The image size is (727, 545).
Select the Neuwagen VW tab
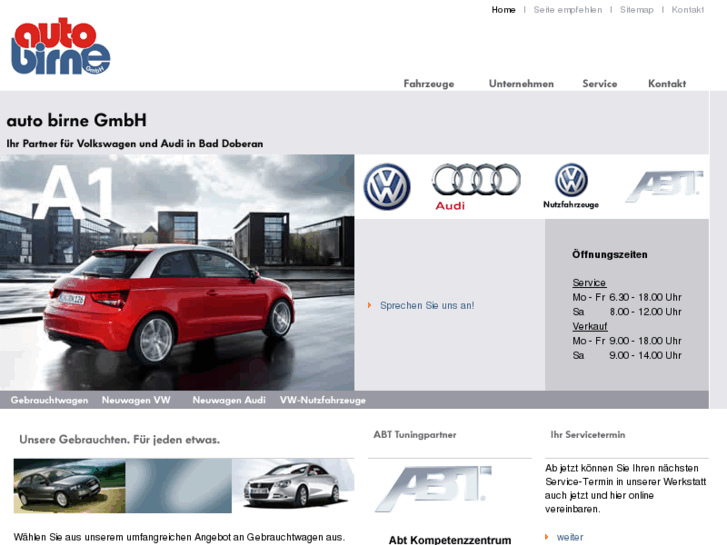click(136, 400)
